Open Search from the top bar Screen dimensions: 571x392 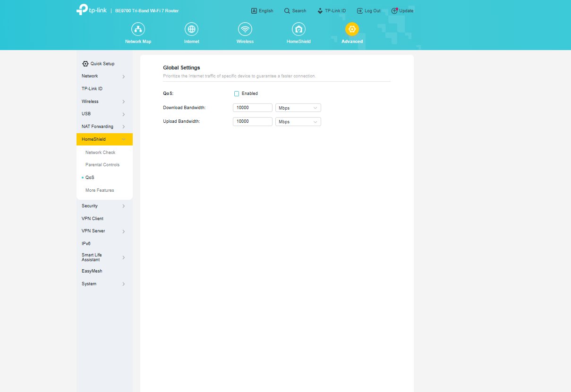[295, 10]
